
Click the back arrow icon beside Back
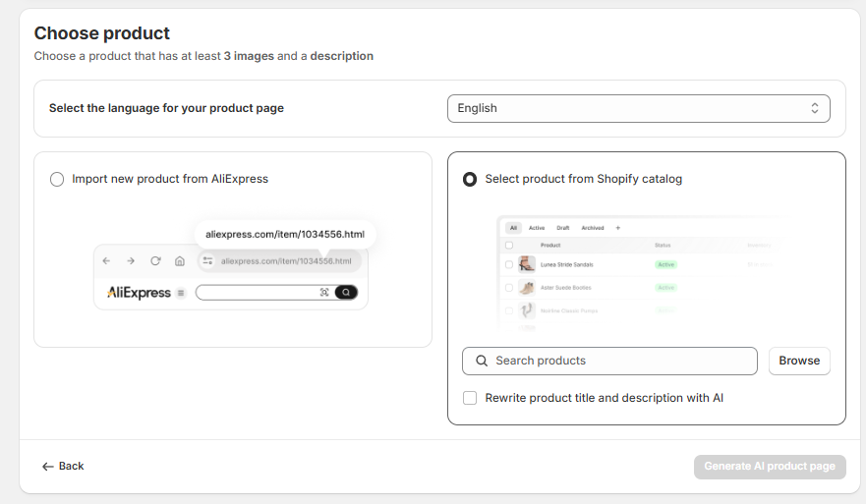coord(47,466)
